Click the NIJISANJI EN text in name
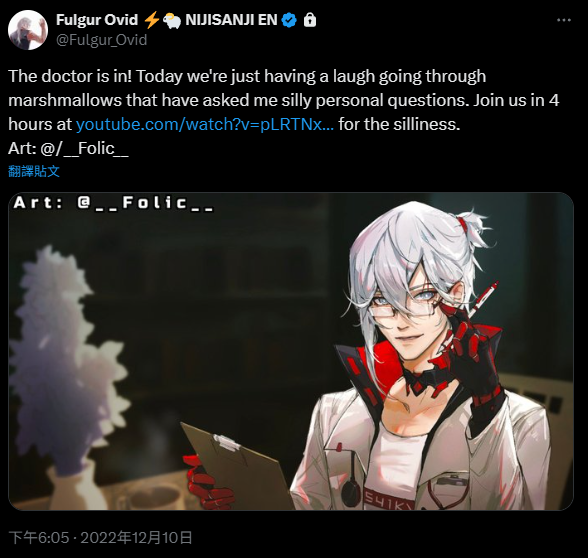The width and height of the screenshot is (588, 558). [x=231, y=20]
